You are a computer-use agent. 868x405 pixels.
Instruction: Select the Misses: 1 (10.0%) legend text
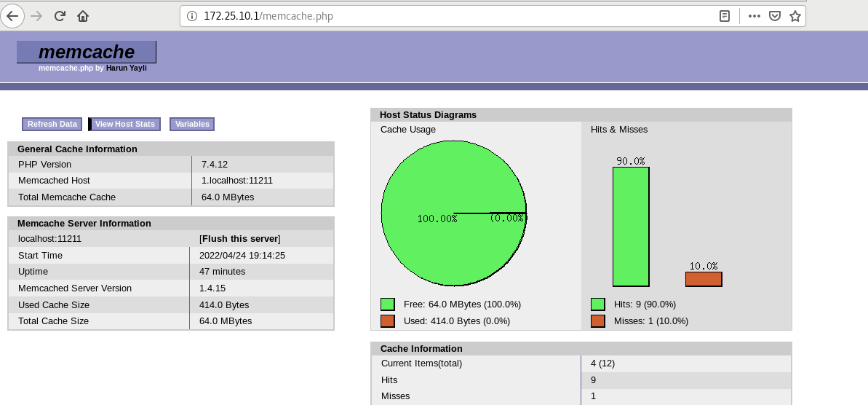tap(651, 321)
